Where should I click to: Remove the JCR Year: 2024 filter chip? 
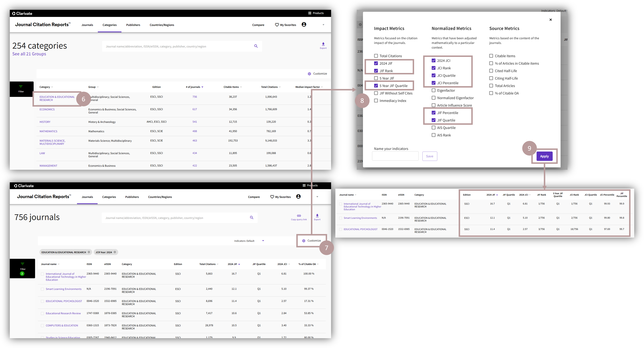[115, 252]
